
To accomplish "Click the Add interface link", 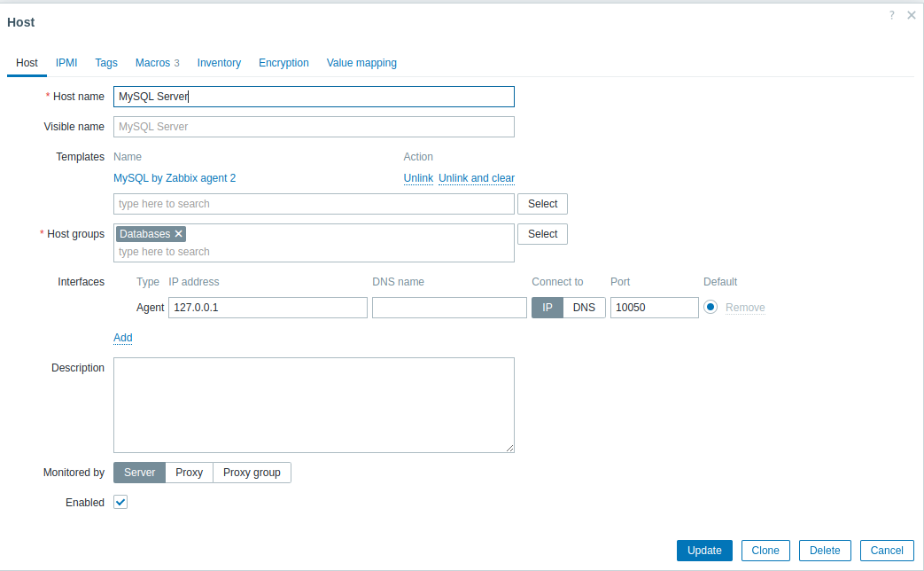I will (x=123, y=338).
